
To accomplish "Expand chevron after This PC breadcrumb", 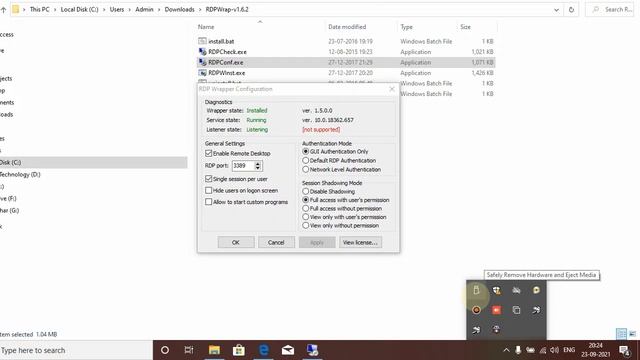I will click(55, 9).
